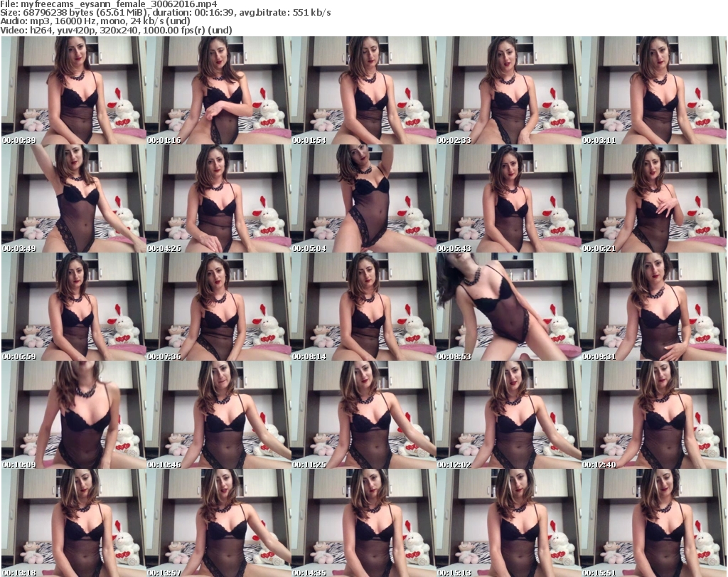Select the thumbnail frame stamped 00:10:09
Screen dimensions: 728x577
pyautogui.click(x=73, y=415)
